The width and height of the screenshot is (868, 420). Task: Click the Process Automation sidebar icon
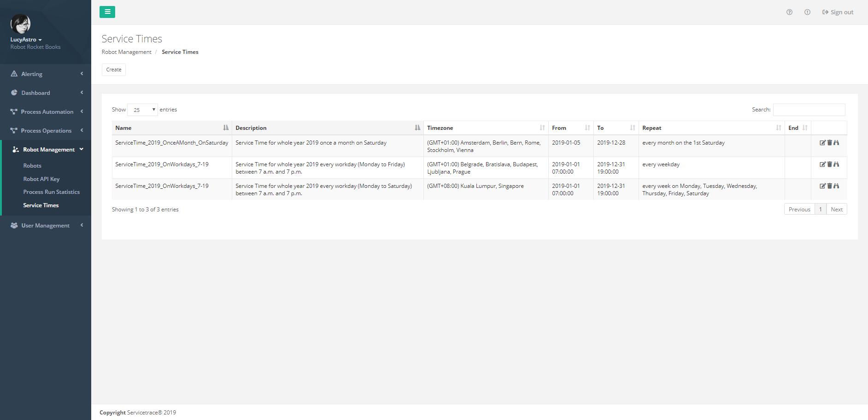pyautogui.click(x=14, y=111)
